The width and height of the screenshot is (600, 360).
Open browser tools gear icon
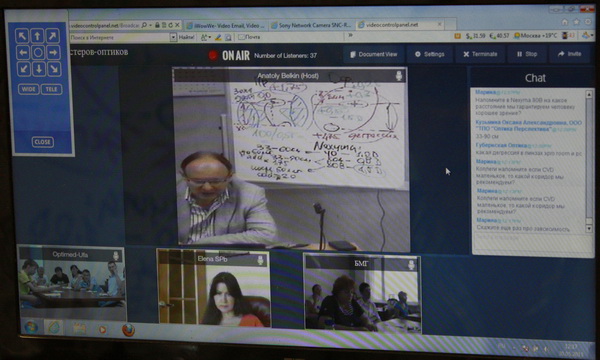point(588,22)
